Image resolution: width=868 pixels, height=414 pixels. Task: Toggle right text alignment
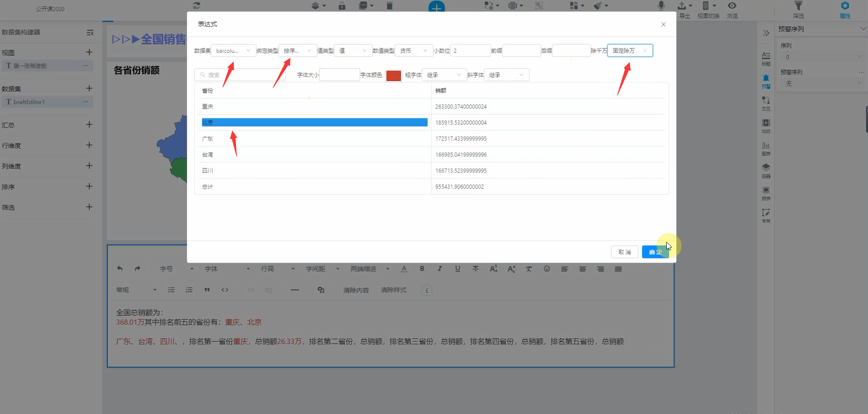click(x=600, y=269)
